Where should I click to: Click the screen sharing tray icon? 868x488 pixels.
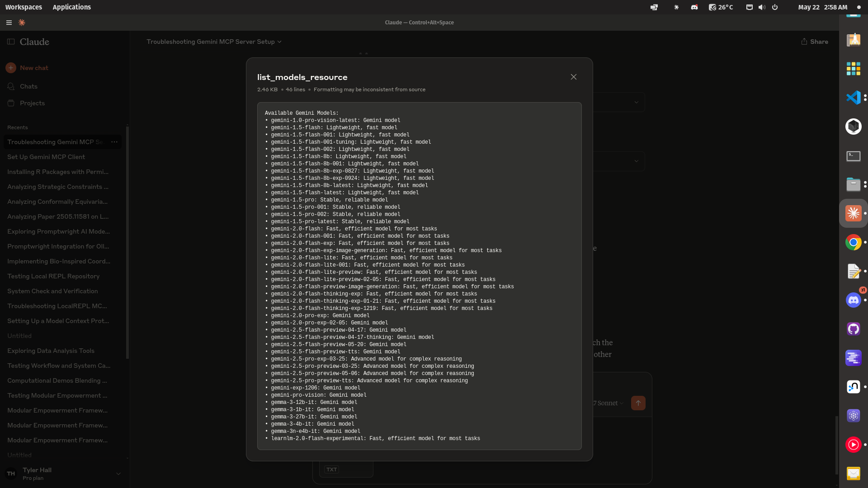[654, 7]
